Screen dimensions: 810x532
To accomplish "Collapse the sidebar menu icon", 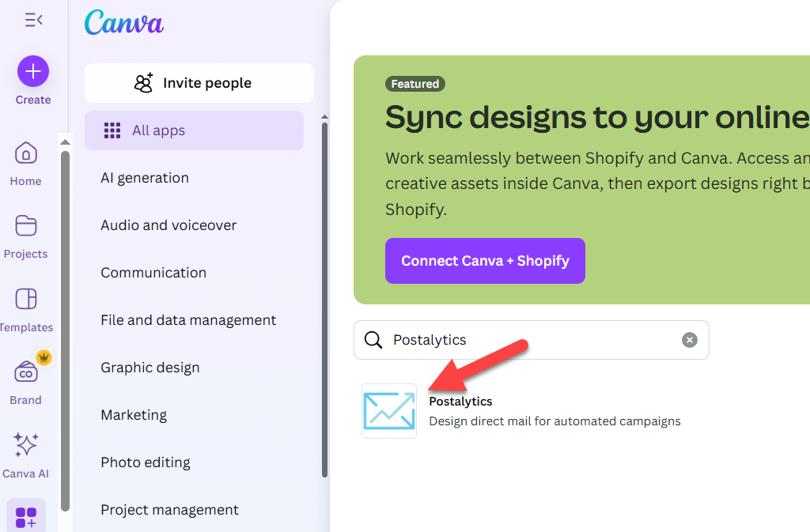I will click(x=33, y=20).
